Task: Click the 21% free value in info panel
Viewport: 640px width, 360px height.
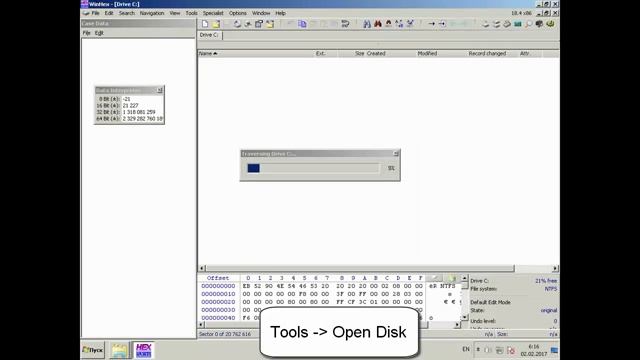Action: 546,281
